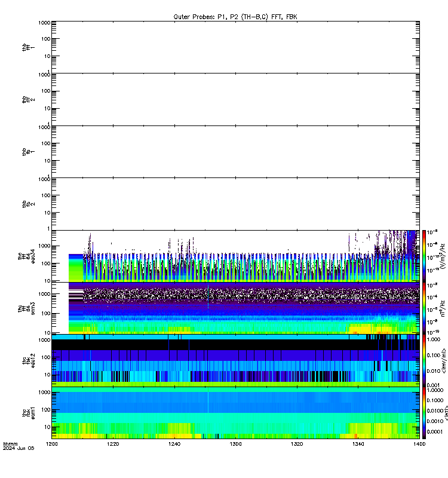
Task: Click the 10 tick on 'thb fff 2' axis
Action: (47, 108)
